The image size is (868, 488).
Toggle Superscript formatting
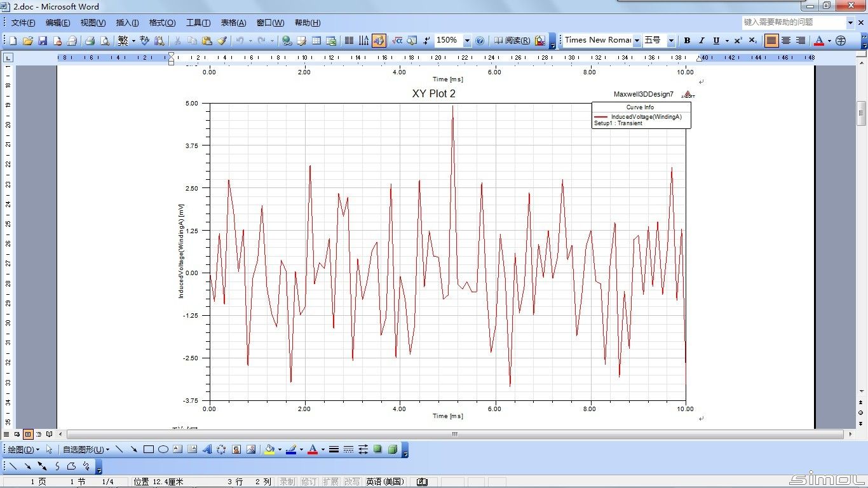pos(738,41)
